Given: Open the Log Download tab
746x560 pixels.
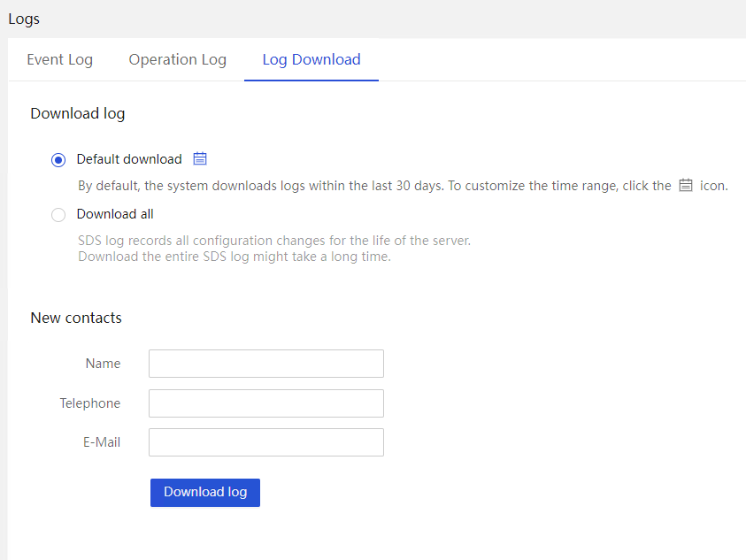Looking at the screenshot, I should point(311,59).
